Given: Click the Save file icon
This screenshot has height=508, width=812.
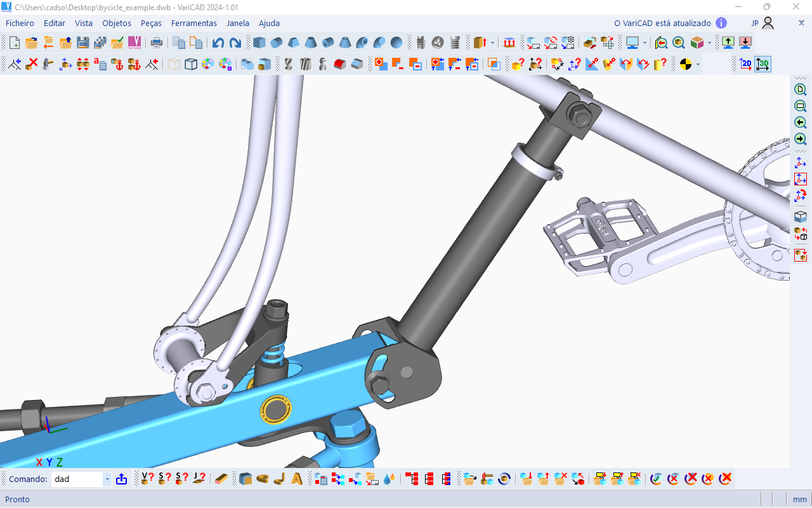Looking at the screenshot, I should point(82,43).
